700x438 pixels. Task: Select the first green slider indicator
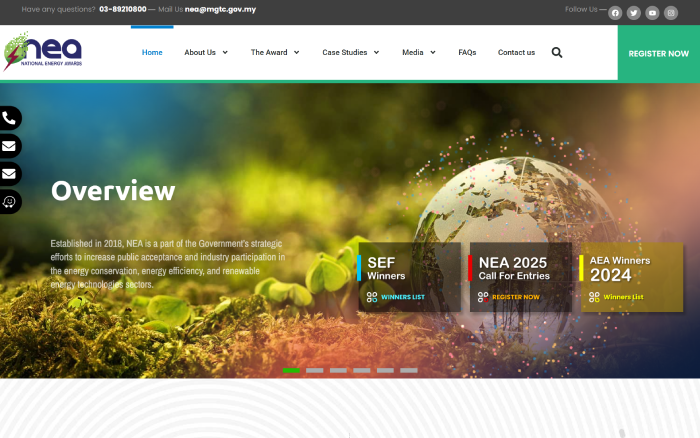[291, 371]
